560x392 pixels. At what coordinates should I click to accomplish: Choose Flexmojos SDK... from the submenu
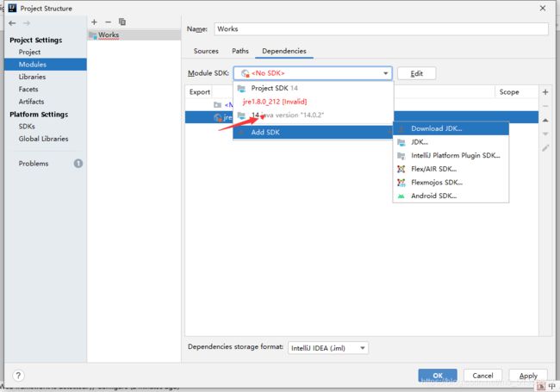click(x=451, y=183)
